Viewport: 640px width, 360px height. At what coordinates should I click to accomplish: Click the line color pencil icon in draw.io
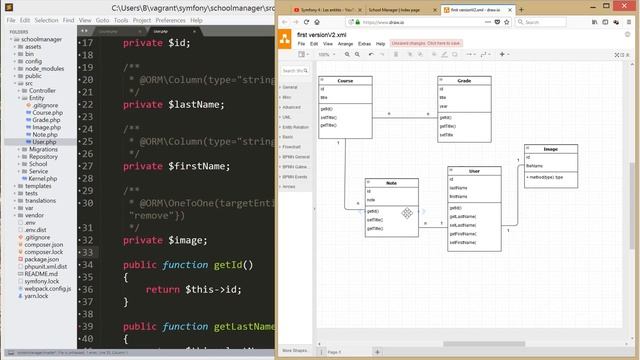point(444,54)
